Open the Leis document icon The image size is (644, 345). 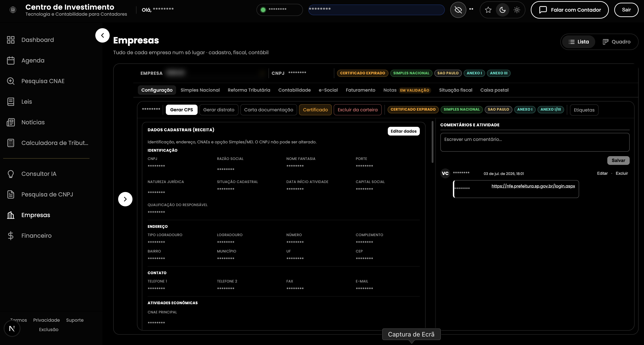point(11,101)
